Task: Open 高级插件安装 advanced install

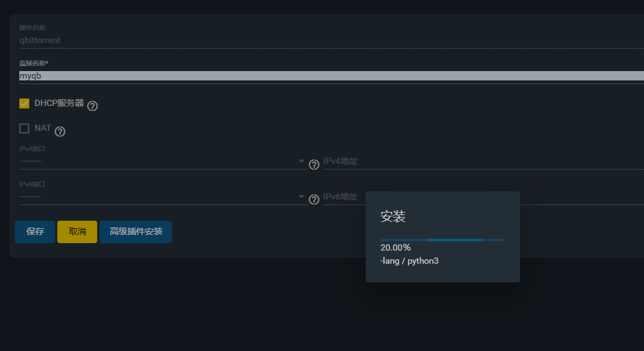Action: 136,232
